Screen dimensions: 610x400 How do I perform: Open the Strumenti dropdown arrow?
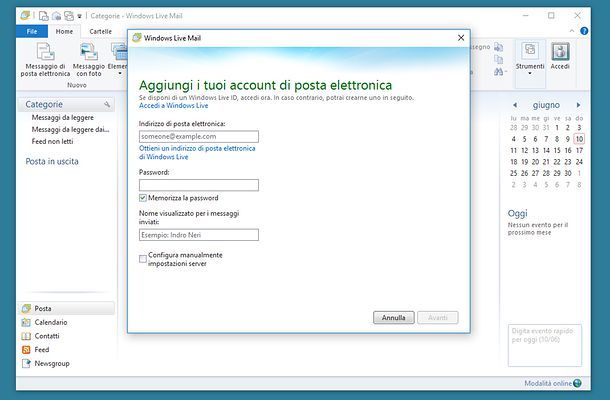(529, 74)
